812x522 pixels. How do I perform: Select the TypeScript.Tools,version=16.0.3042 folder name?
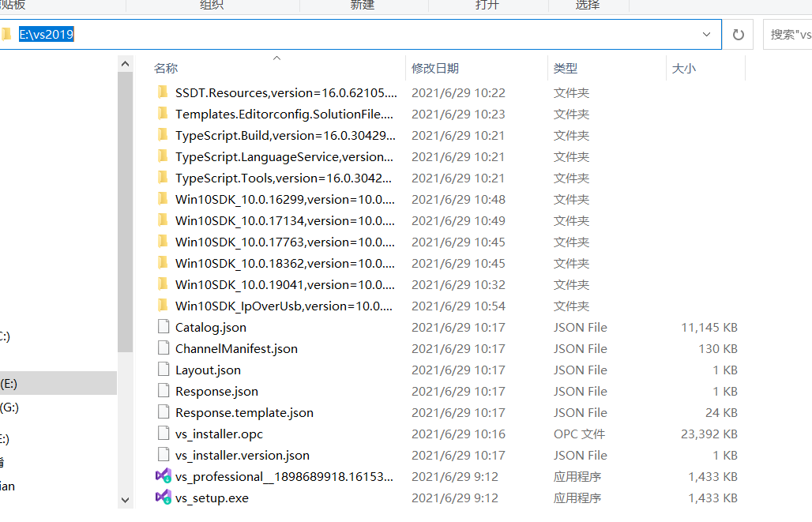(x=284, y=178)
